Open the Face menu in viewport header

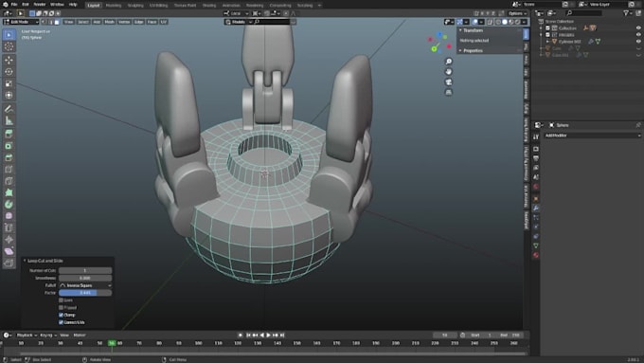tap(152, 22)
